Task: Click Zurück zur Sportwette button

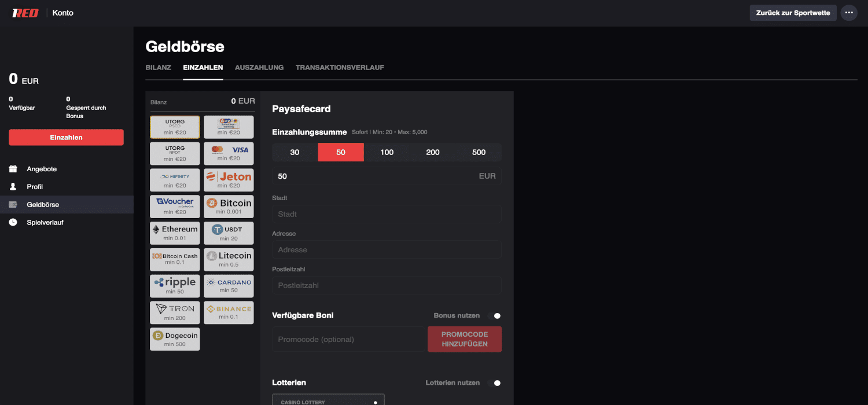Action: (793, 13)
